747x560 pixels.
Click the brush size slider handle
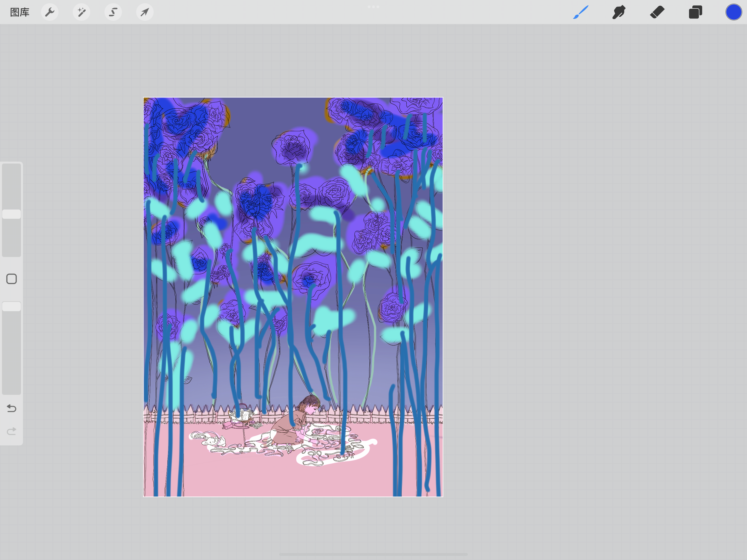[x=11, y=214]
